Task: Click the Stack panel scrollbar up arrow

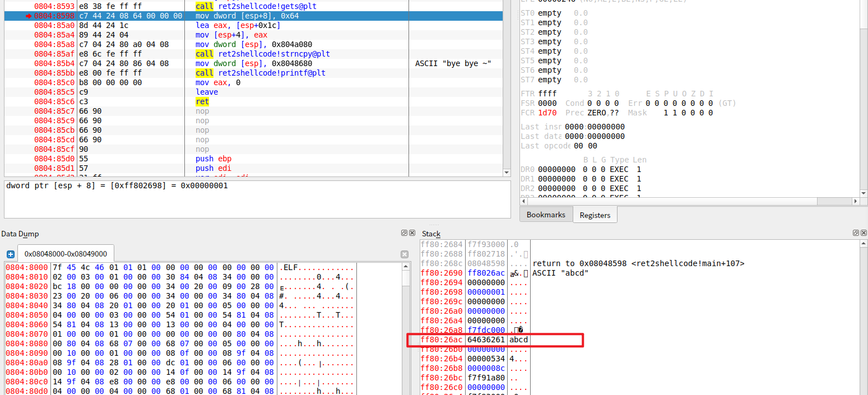Action: pyautogui.click(x=864, y=244)
